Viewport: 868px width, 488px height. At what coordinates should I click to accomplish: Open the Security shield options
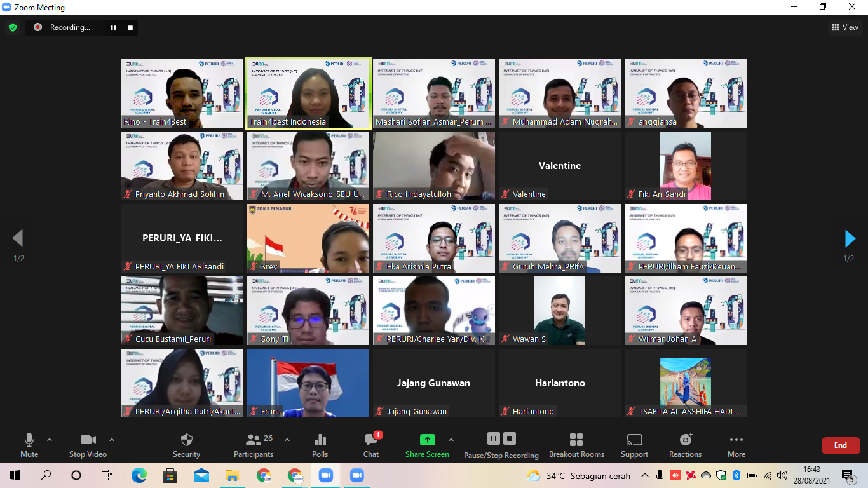coord(186,445)
